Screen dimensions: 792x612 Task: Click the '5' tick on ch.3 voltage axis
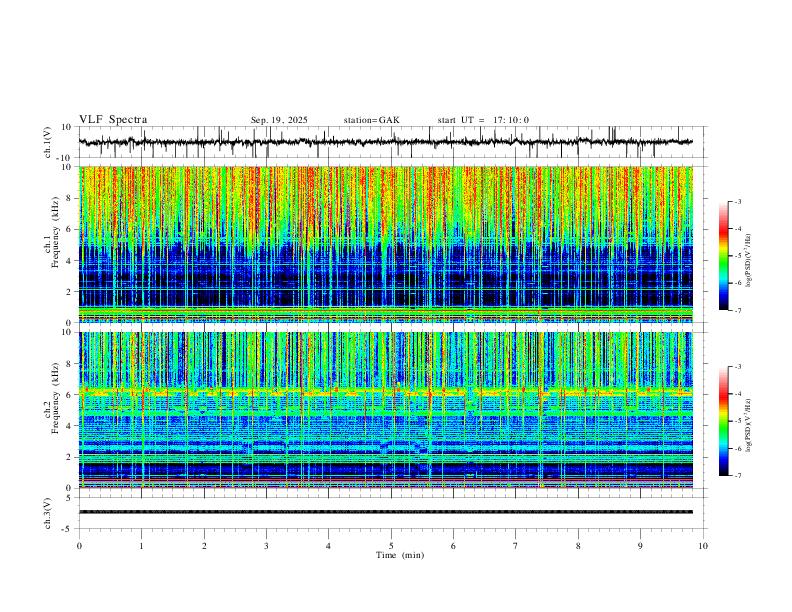[x=70, y=498]
